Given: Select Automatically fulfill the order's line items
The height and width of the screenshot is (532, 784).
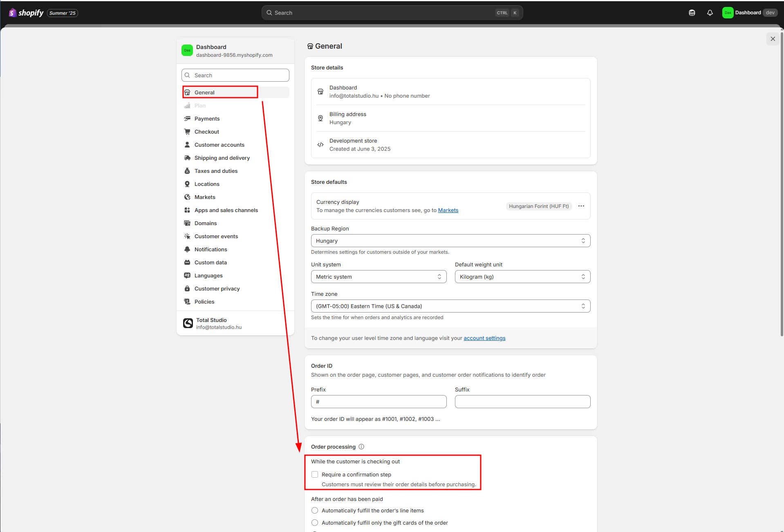Looking at the screenshot, I should point(315,510).
